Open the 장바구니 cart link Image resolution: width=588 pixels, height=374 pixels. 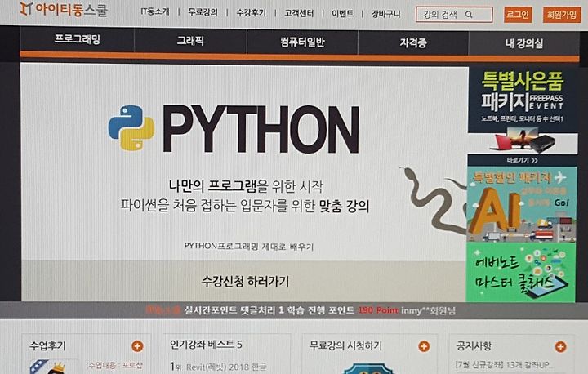pos(385,14)
